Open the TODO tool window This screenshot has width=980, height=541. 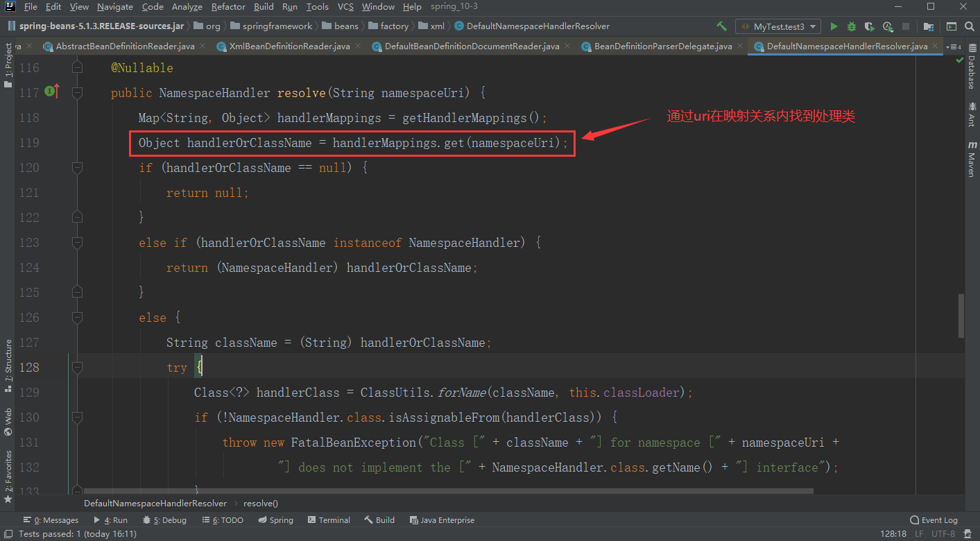(x=223, y=520)
